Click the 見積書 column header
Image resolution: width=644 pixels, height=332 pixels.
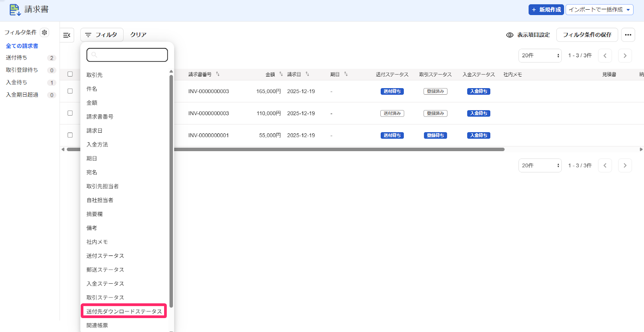click(609, 75)
